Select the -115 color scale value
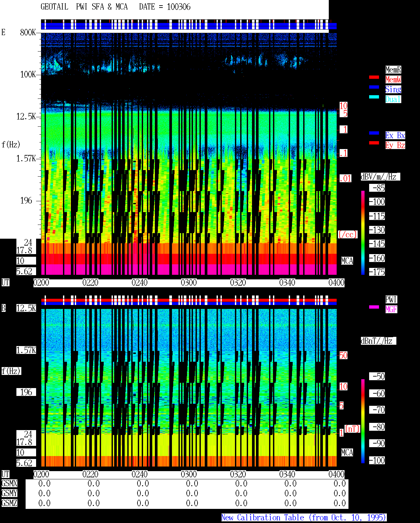 pyautogui.click(x=377, y=216)
